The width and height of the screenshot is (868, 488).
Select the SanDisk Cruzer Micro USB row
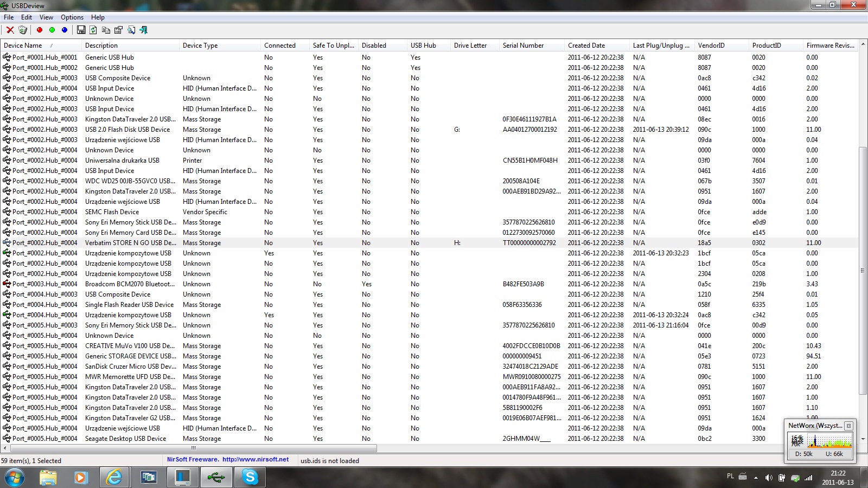(x=429, y=366)
